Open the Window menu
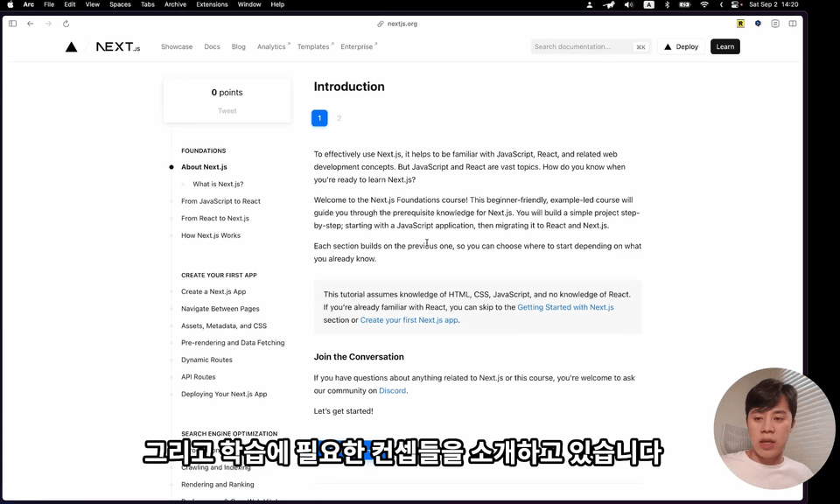The image size is (840, 504). click(249, 4)
